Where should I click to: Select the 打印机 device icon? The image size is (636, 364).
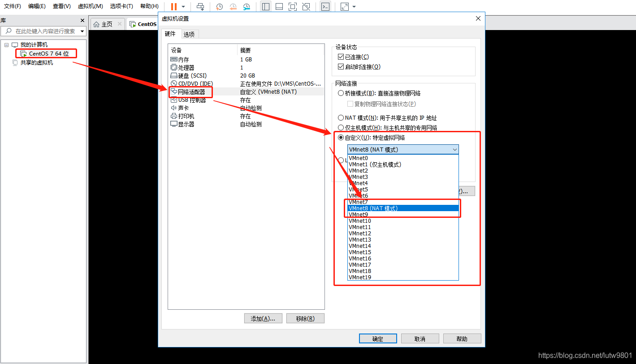point(174,116)
